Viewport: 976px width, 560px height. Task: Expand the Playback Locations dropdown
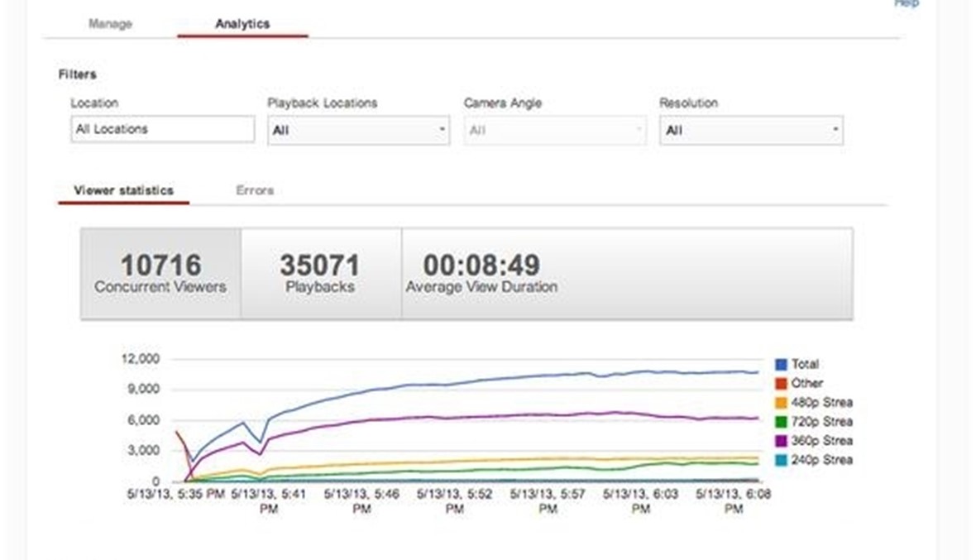pyautogui.click(x=358, y=131)
